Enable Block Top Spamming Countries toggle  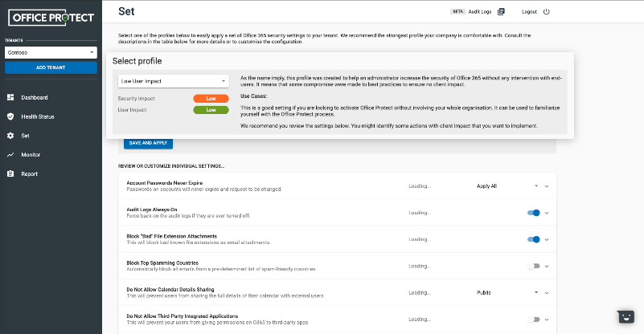pyautogui.click(x=532, y=266)
